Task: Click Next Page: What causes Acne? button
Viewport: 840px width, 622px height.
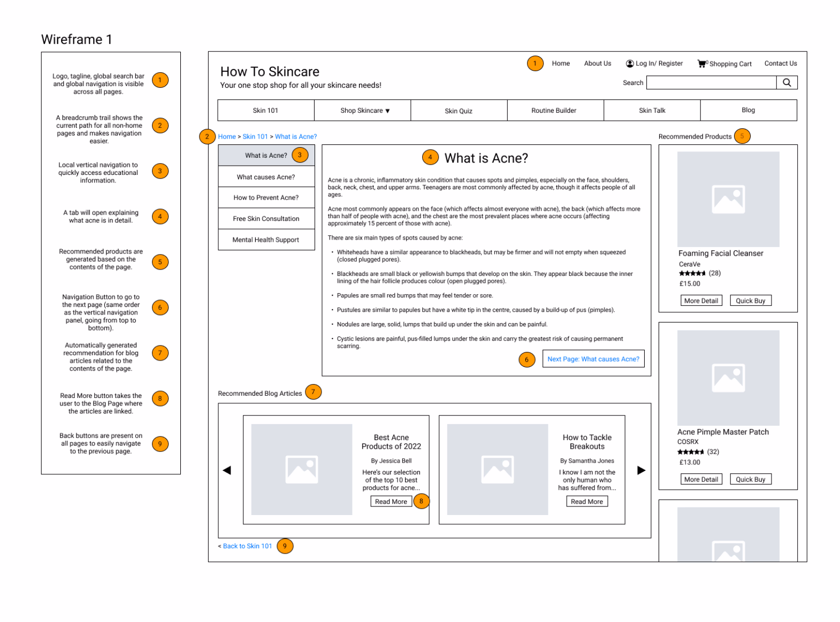Action: [593, 359]
